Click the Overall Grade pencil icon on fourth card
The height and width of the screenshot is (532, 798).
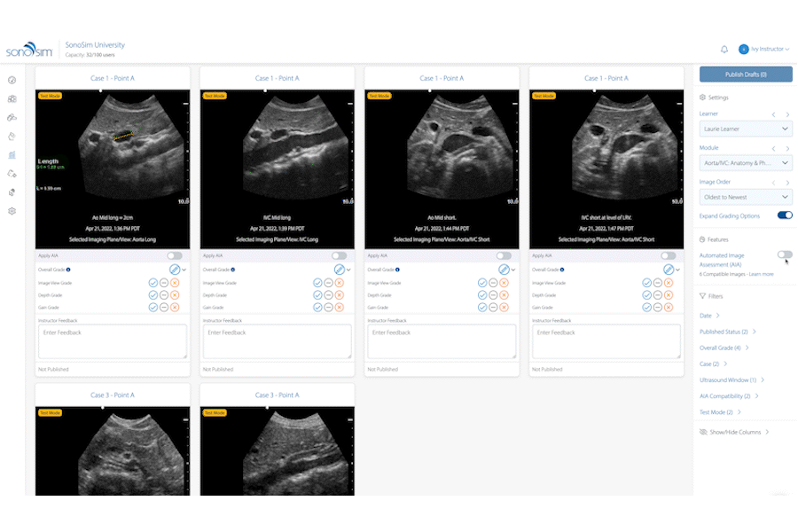[x=669, y=269]
